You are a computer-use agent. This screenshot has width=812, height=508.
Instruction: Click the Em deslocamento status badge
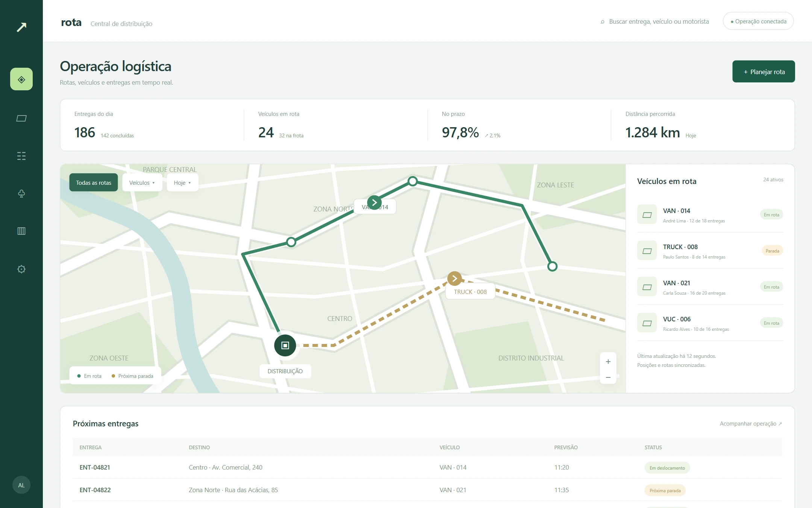click(x=667, y=468)
